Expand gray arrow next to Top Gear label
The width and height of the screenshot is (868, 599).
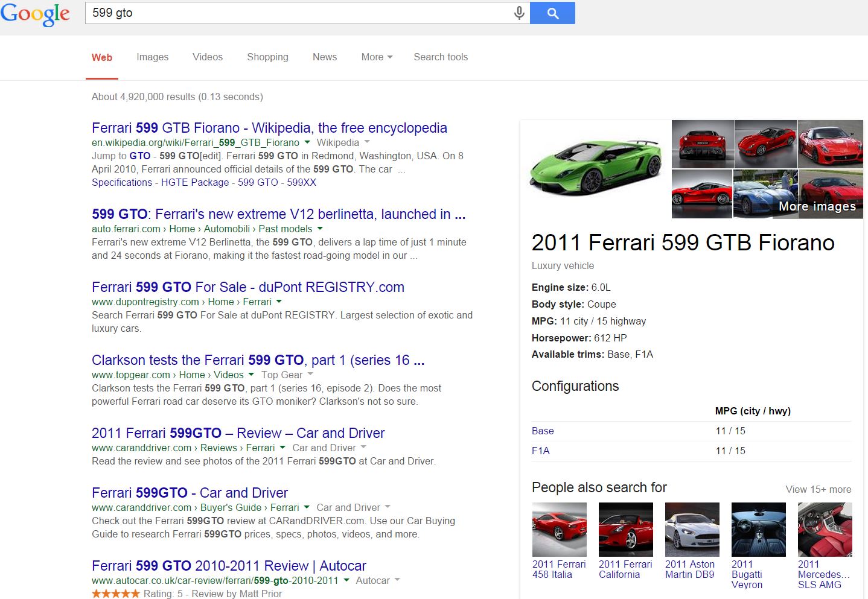[310, 375]
